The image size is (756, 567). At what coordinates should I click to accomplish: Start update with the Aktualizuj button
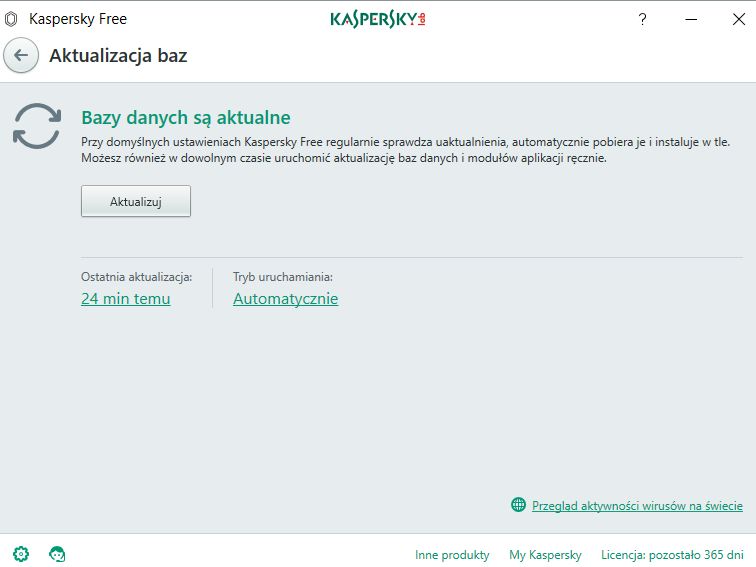[136, 201]
